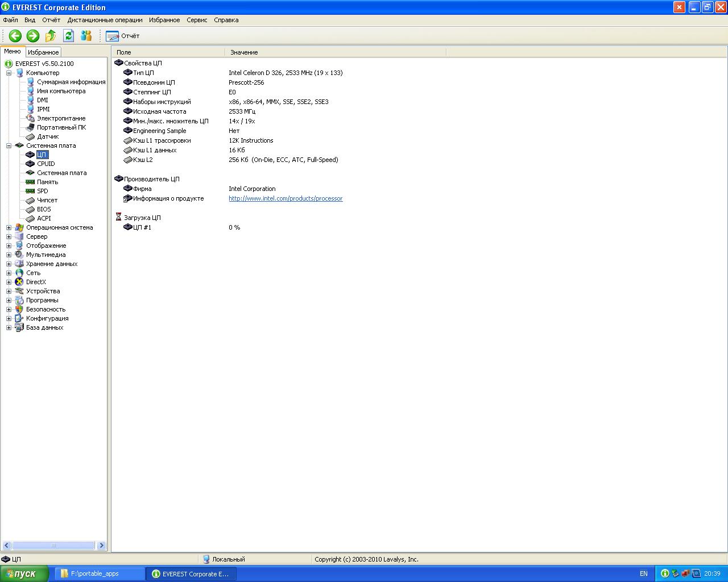The image size is (728, 582).
Task: Click the sidebar horizontal scrollbar right arrow
Action: (x=101, y=546)
